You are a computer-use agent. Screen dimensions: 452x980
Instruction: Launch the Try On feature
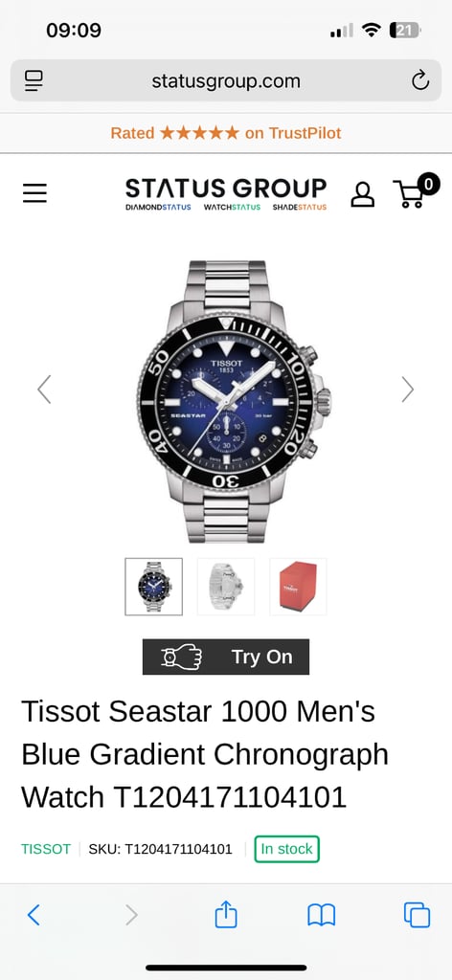point(226,657)
